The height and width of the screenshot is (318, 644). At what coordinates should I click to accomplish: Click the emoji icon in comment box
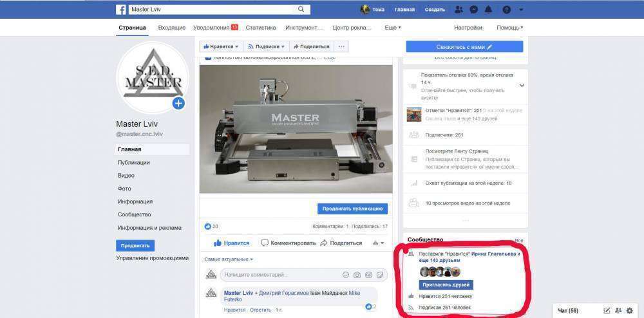[346, 275]
